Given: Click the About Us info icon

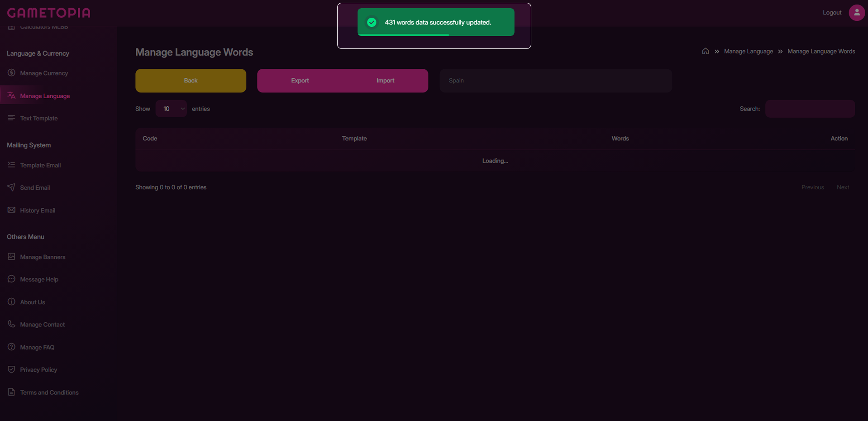Looking at the screenshot, I should point(11,301).
